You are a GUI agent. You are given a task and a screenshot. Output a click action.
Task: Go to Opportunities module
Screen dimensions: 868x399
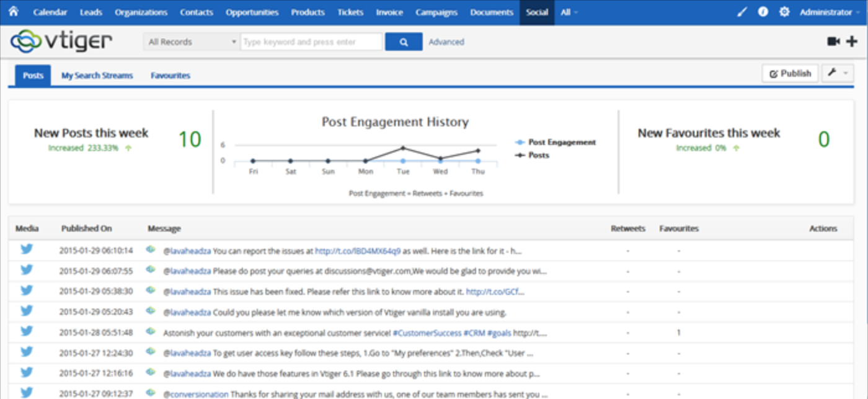(x=252, y=12)
